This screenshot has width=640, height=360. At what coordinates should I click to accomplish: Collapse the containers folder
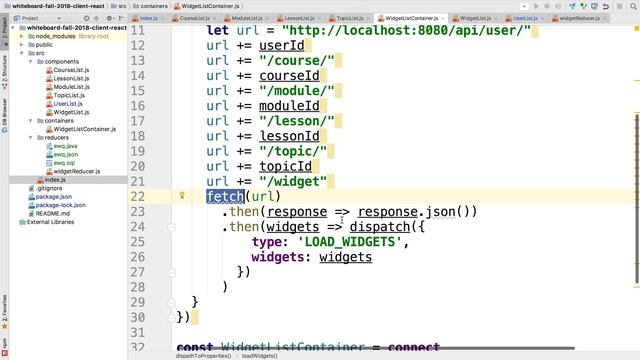coord(31,121)
